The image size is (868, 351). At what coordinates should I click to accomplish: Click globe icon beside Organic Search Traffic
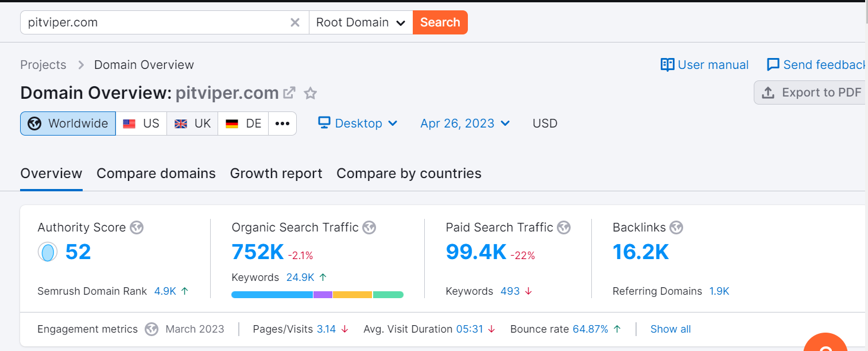pos(369,227)
